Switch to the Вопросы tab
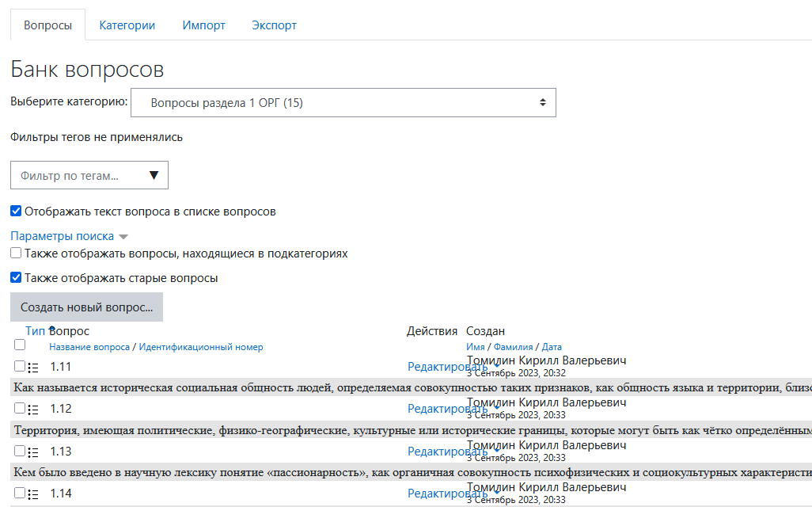This screenshot has height=507, width=812. 47,25
